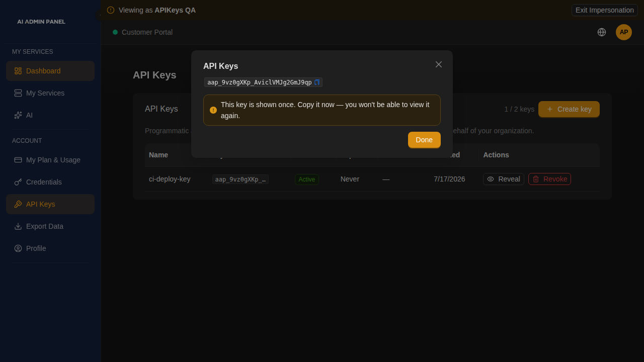This screenshot has height=362, width=644.
Task: Open Export Data
Action: 50,226
